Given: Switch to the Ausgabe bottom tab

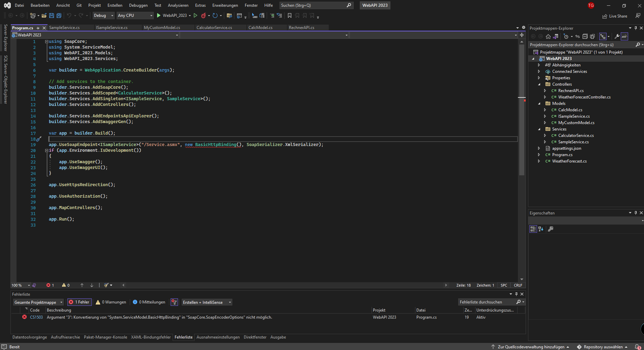Looking at the screenshot, I should coord(278,337).
